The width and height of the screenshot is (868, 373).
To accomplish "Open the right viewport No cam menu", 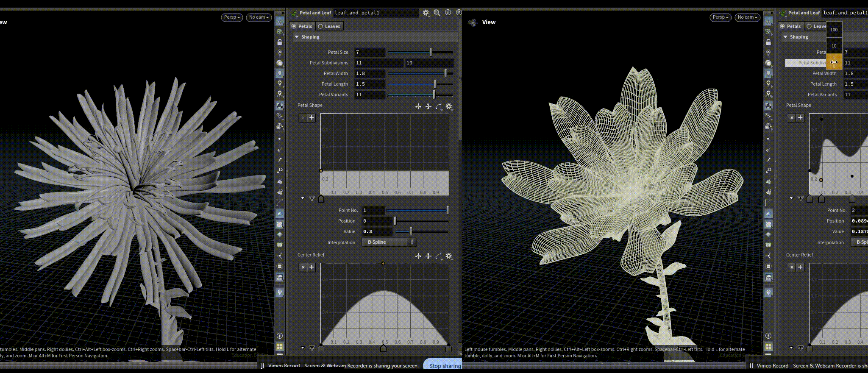I will 747,17.
